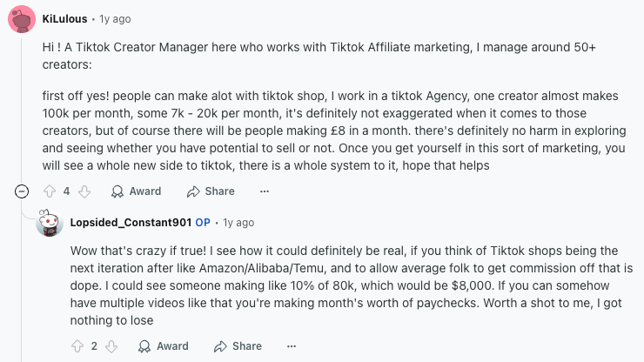Screen dimensions: 644x362
Task: Upvote KiLulous's comment
Action: (x=49, y=191)
